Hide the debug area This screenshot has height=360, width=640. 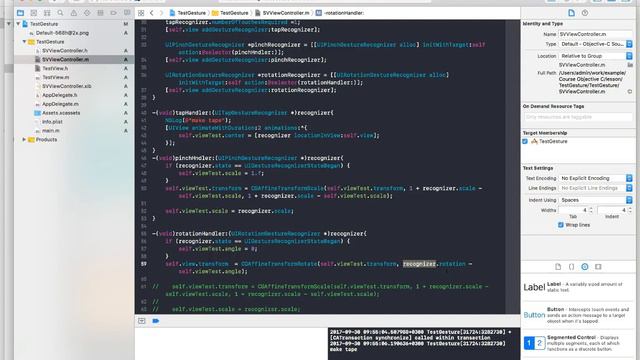[142, 321]
